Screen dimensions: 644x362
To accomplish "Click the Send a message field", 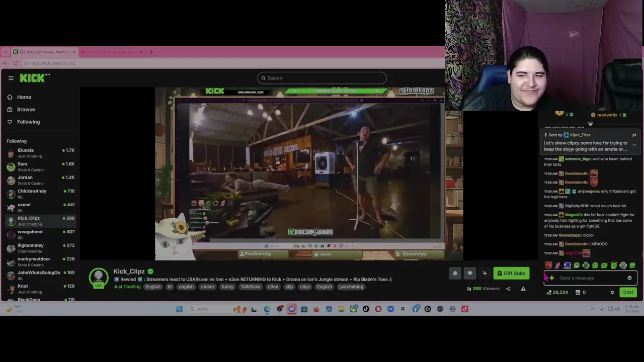I will (x=590, y=278).
